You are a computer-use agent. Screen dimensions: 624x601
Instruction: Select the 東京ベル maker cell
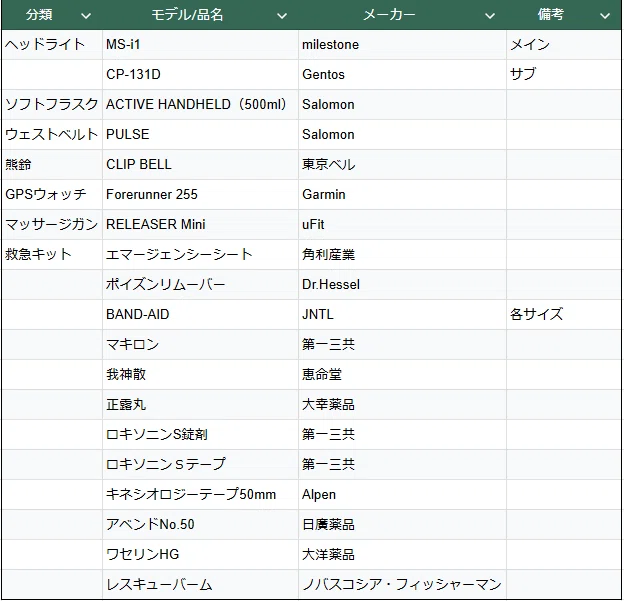402,164
